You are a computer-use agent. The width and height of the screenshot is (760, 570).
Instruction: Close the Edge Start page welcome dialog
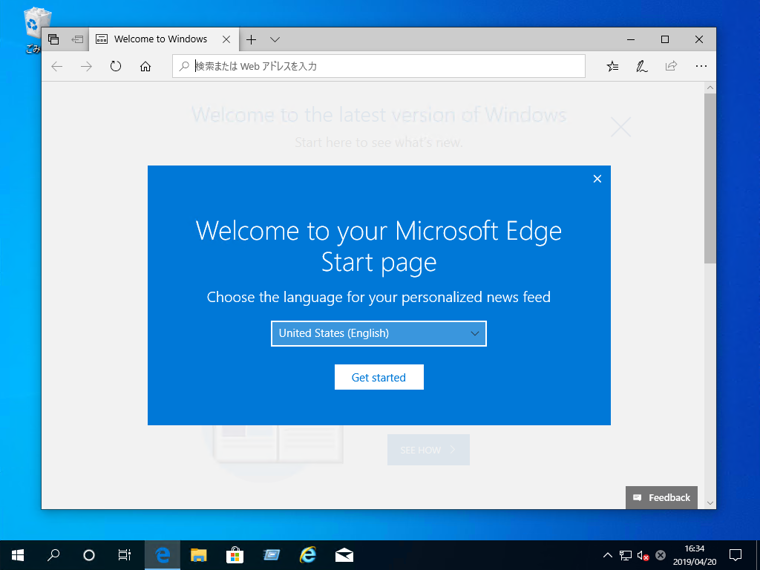597,179
